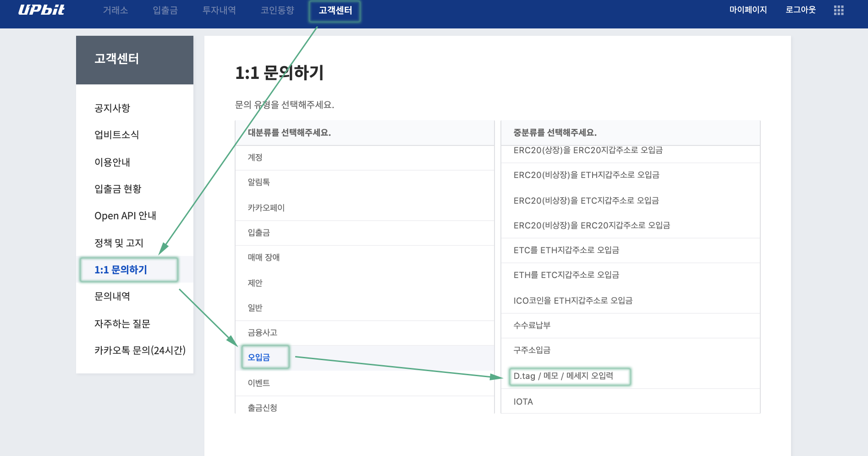Choose ERC20(비상장)을 ETC지갑주소로 오입금
This screenshot has height=456, width=868.
pos(631,200)
